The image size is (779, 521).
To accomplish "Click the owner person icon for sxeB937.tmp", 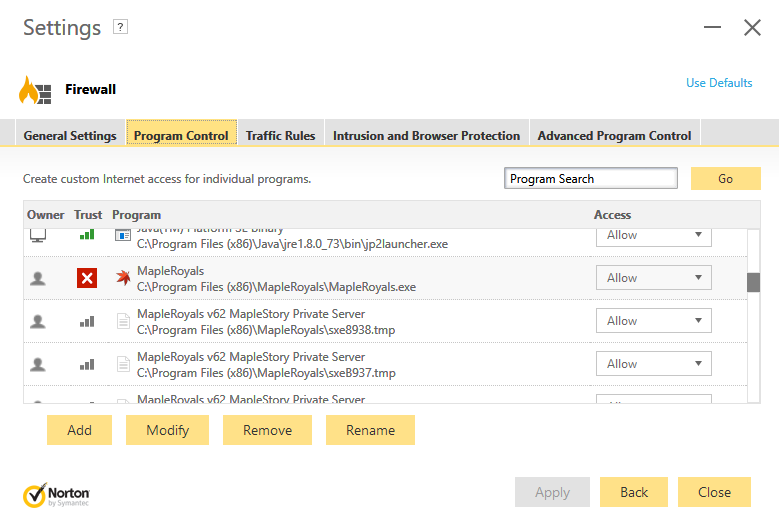I will coord(38,364).
